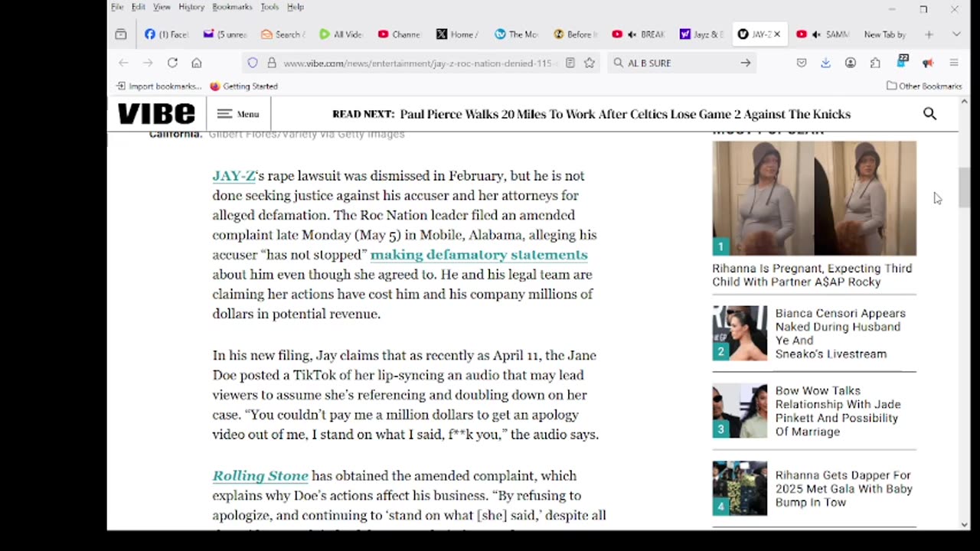
Task: Open the View menu
Action: point(162,7)
